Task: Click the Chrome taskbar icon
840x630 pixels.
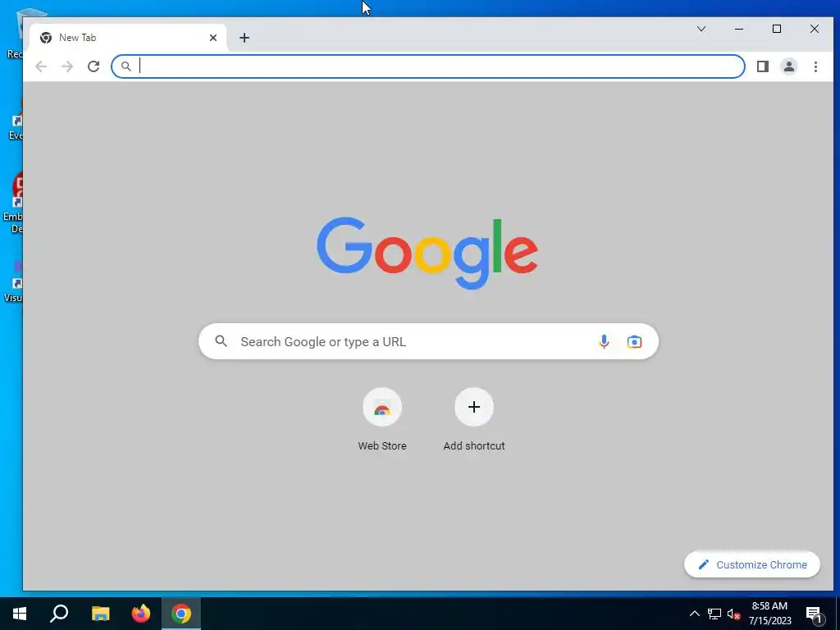Action: (x=181, y=614)
